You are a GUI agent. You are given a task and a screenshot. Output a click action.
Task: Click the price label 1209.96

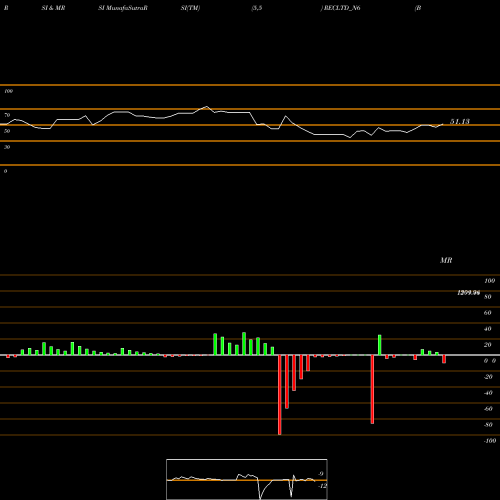pos(468,293)
